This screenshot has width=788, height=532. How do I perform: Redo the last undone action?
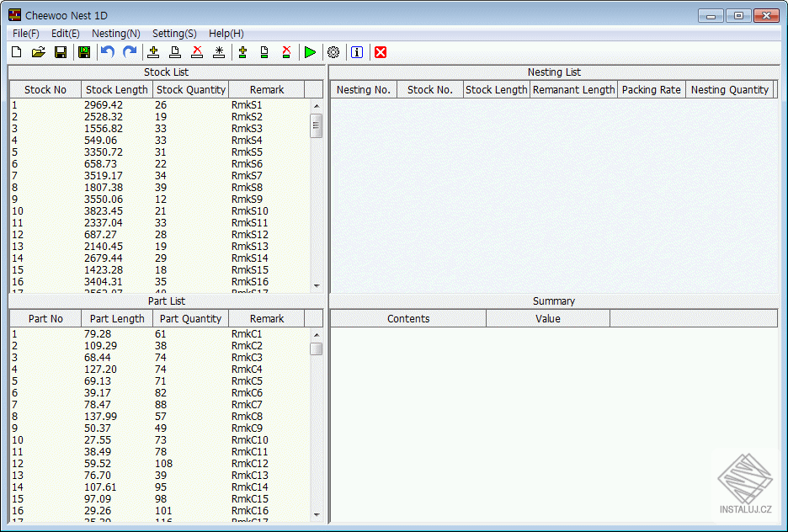[130, 52]
